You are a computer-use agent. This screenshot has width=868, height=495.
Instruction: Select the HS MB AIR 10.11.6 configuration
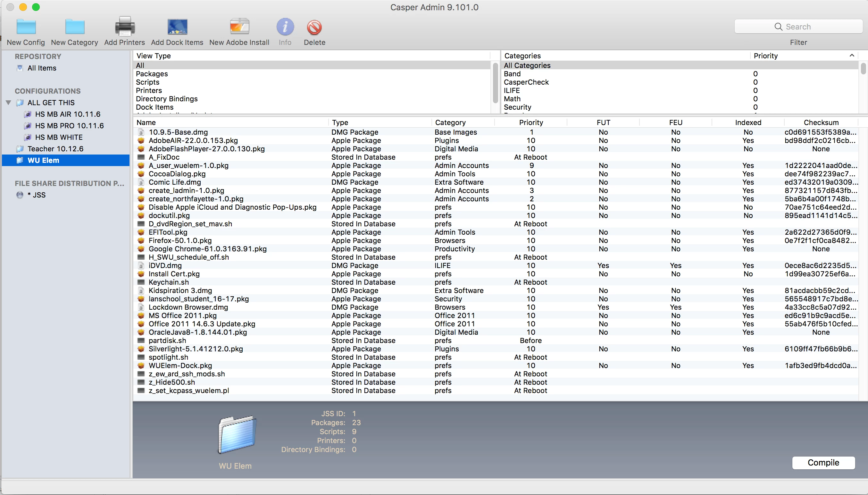pyautogui.click(x=68, y=114)
